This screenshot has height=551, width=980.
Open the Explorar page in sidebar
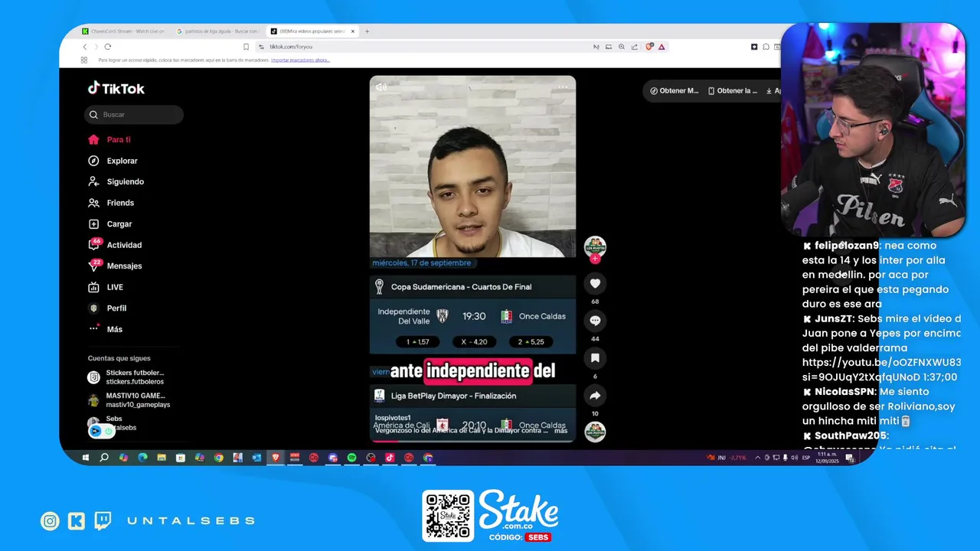112,161
